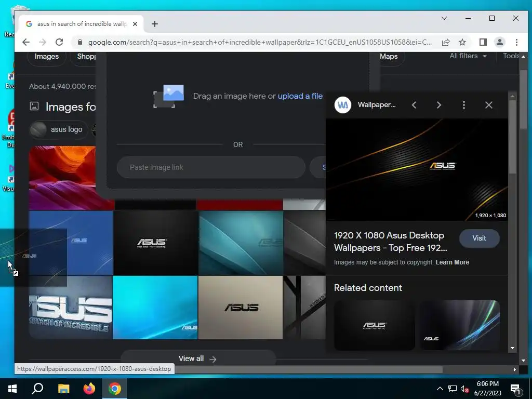Open related content blue swirl thumbnail
The width and height of the screenshot is (532, 399).
[x=460, y=325]
